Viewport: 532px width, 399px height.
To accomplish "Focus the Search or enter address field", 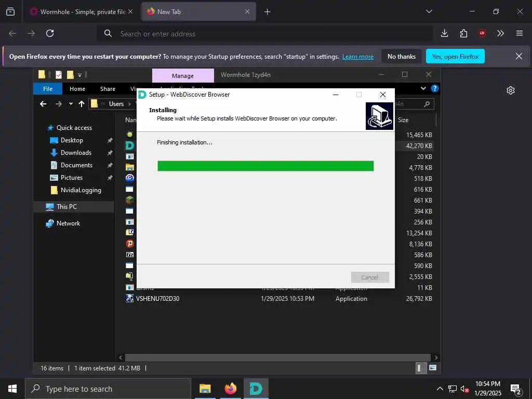I will [x=264, y=34].
